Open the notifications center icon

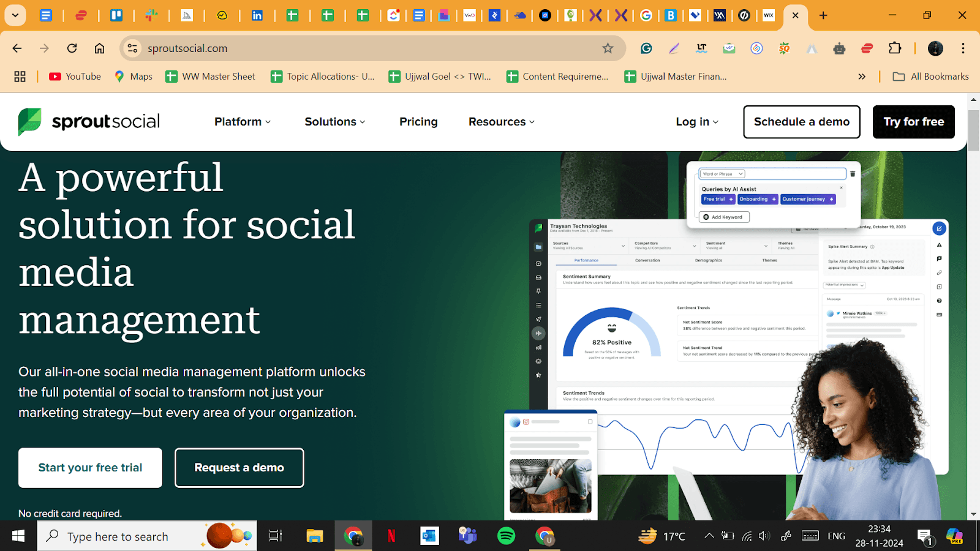tap(925, 538)
